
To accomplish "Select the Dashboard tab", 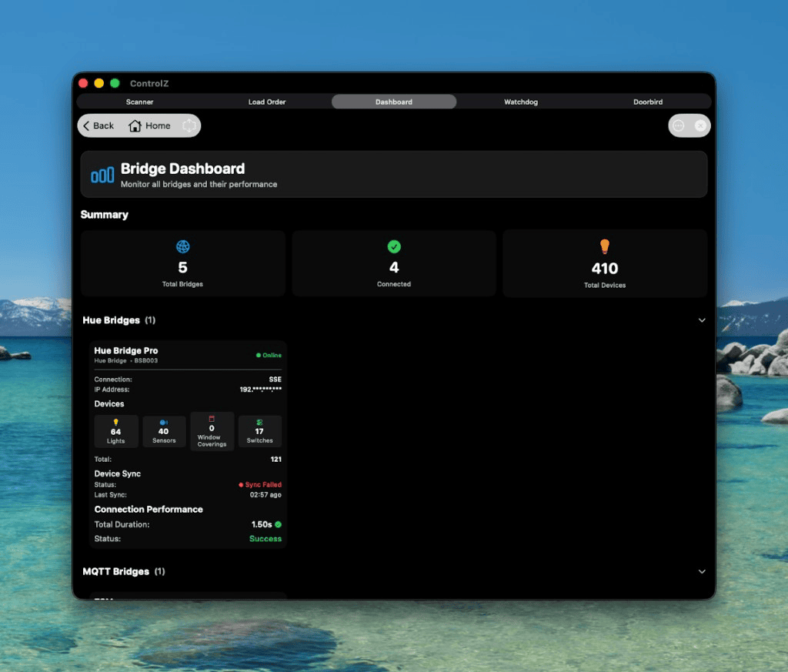I will (394, 102).
